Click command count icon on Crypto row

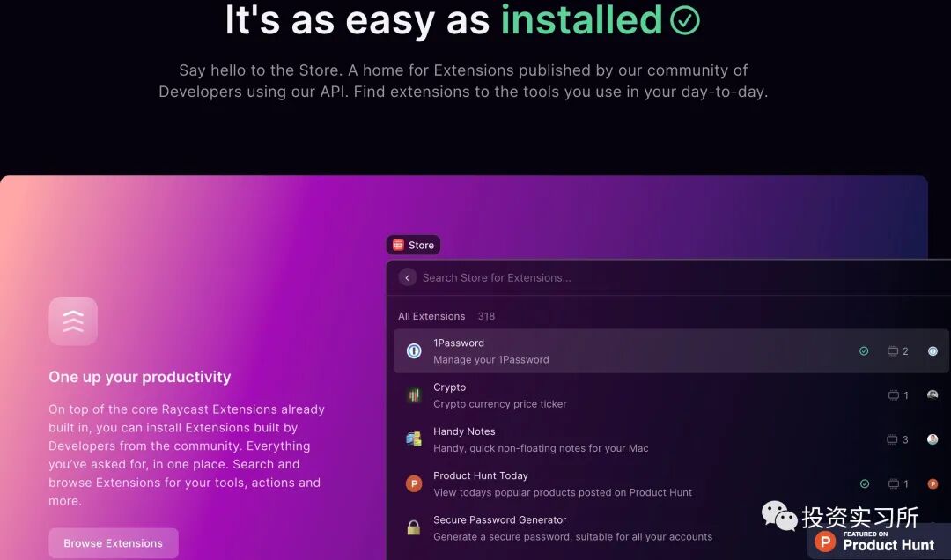click(x=894, y=395)
